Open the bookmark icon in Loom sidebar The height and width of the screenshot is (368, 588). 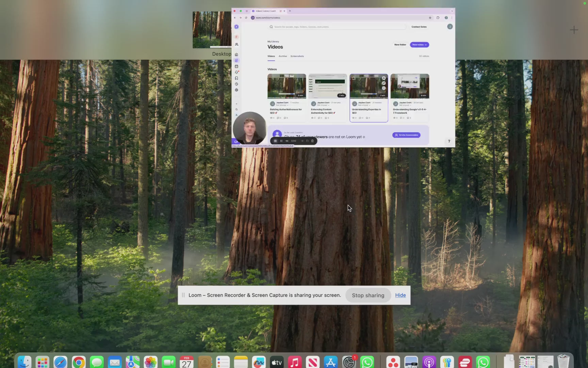236,78
